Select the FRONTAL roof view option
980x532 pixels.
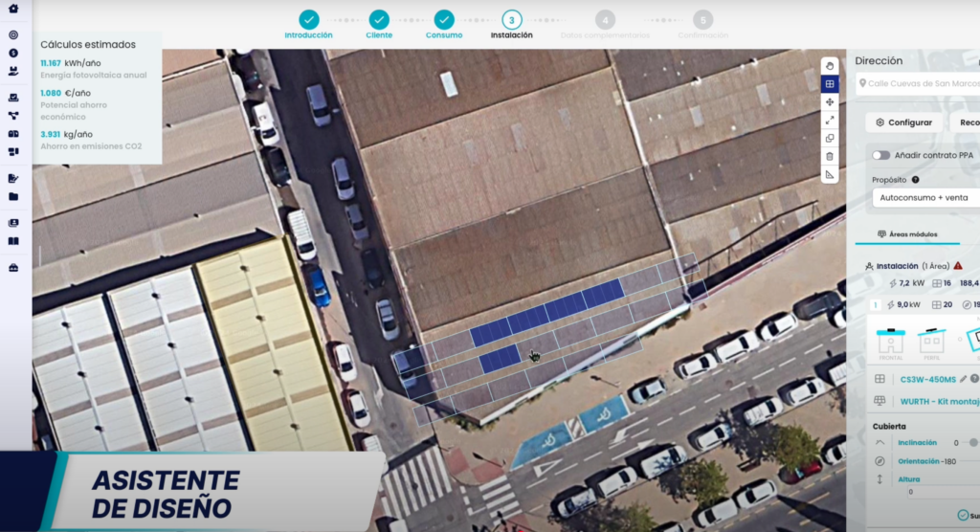tap(891, 342)
